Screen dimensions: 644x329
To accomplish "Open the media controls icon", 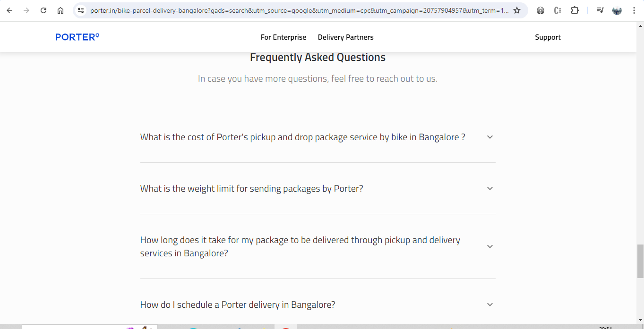I will tap(600, 10).
